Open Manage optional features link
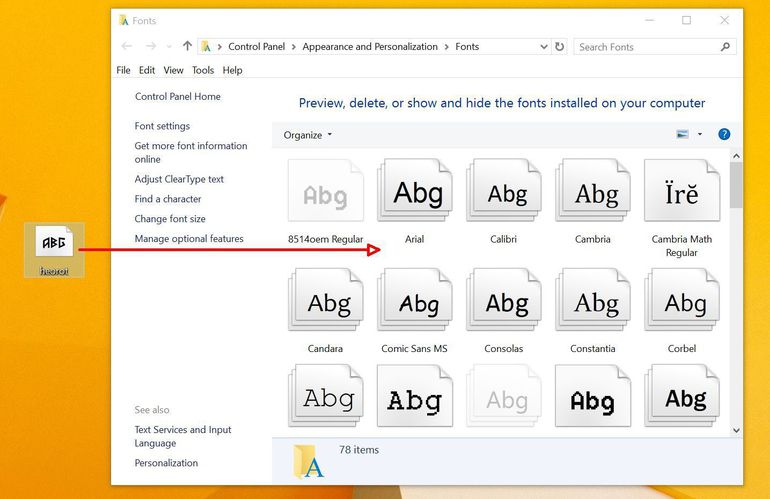The width and height of the screenshot is (770, 499). [189, 239]
